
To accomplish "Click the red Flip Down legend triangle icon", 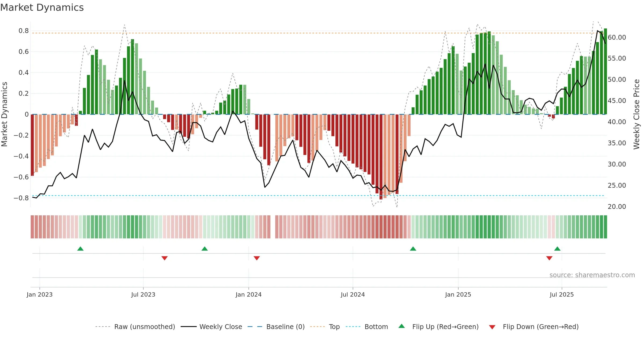I will 492,327.
